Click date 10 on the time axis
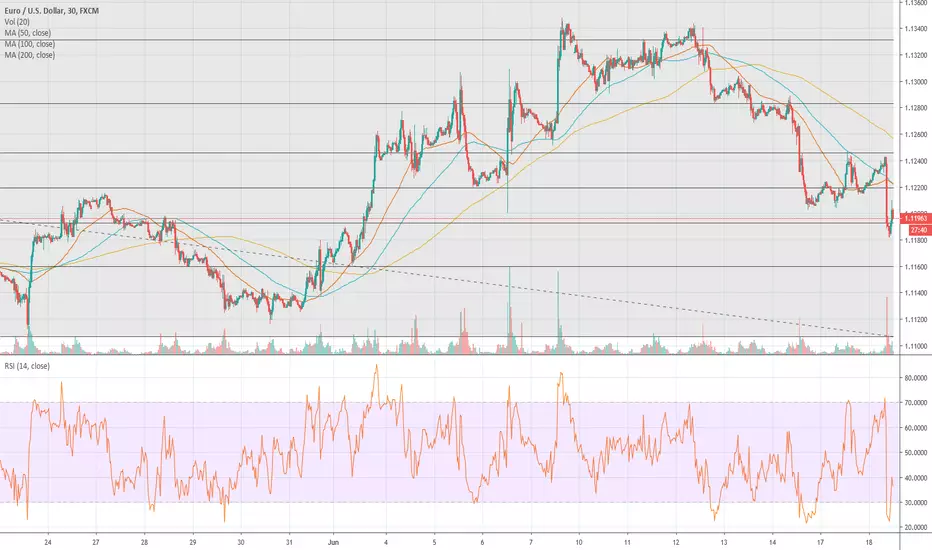Image resolution: width=932 pixels, height=550 pixels. coord(579,542)
